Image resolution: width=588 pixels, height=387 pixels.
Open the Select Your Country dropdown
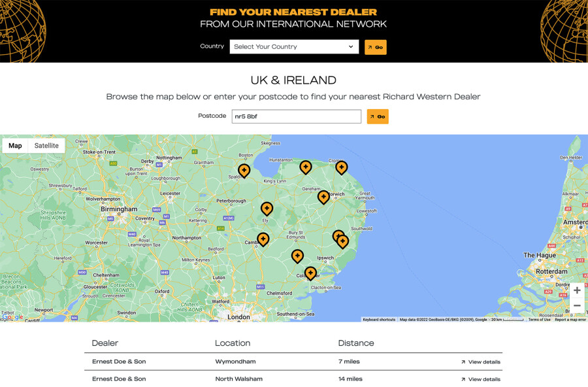coord(294,47)
